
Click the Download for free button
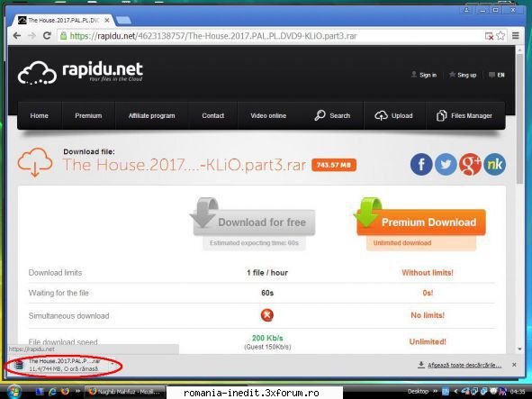coord(254,222)
